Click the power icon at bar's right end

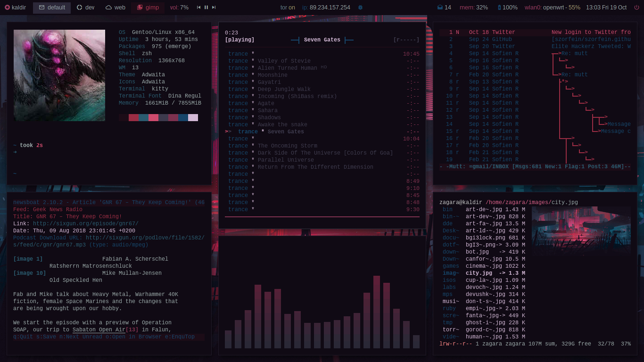point(636,8)
